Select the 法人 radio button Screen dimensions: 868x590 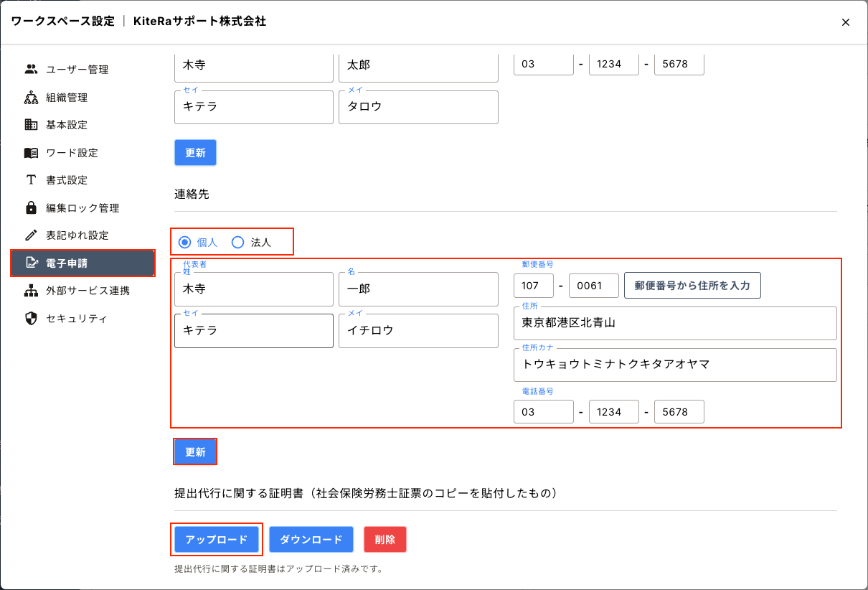pos(238,243)
